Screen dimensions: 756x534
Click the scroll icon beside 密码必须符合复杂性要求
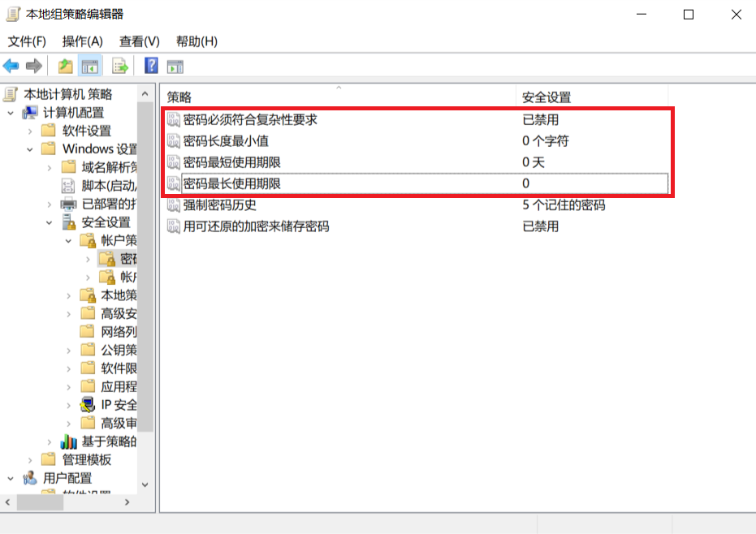(173, 118)
